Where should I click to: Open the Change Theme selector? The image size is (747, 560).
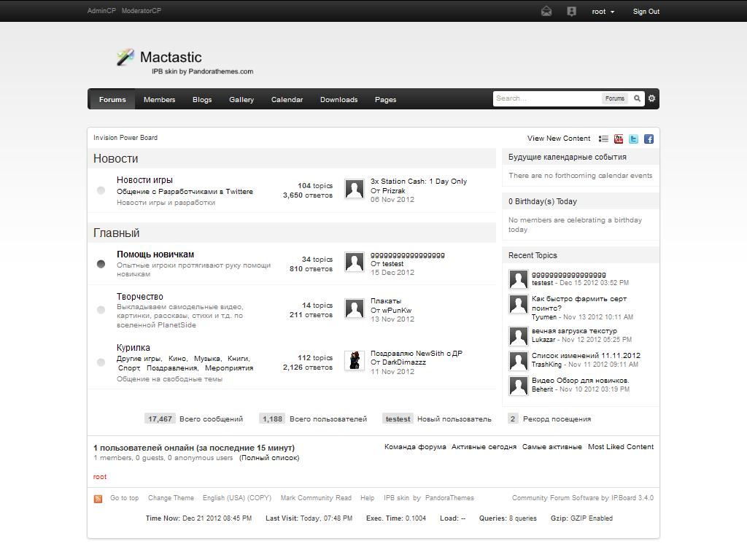171,498
